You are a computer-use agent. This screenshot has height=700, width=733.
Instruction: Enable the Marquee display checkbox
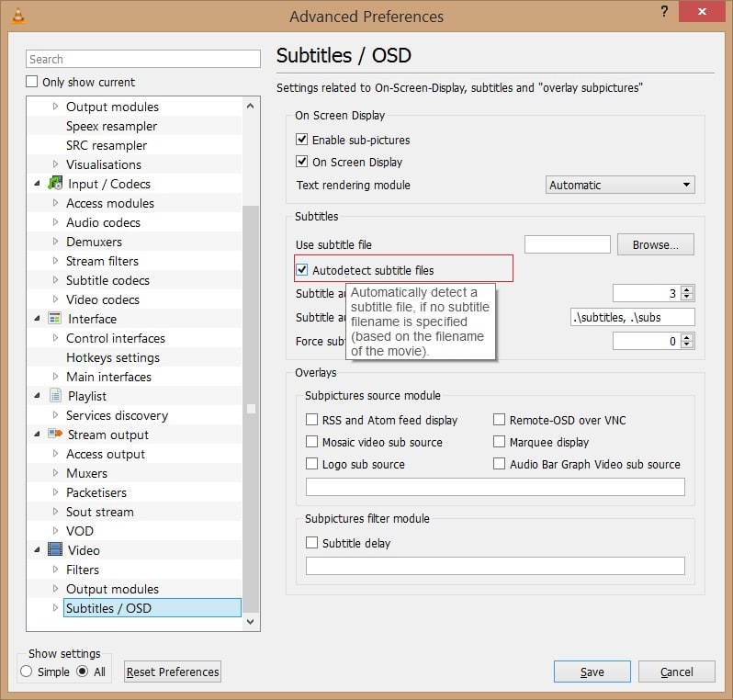pos(499,442)
